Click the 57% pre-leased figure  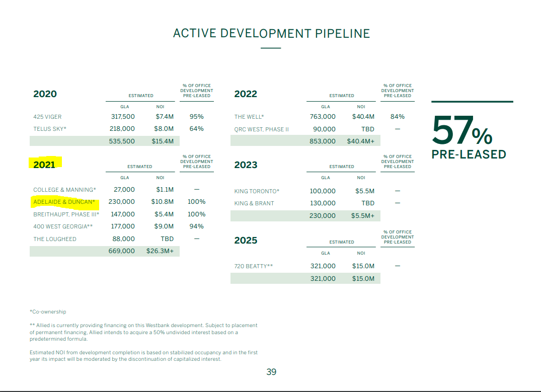(x=462, y=130)
